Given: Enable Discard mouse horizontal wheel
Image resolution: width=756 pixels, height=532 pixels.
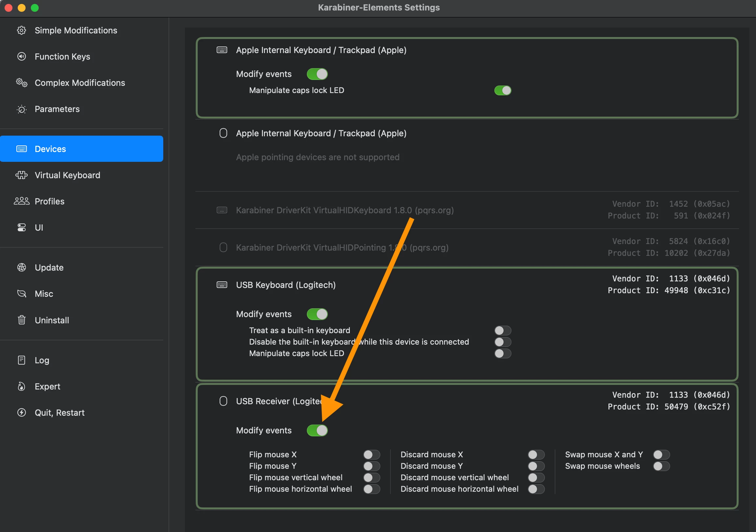Looking at the screenshot, I should (536, 488).
